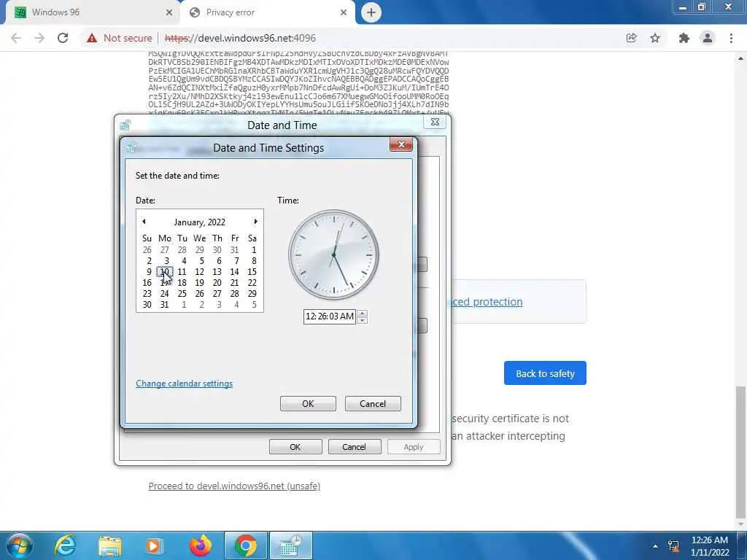Go to next month in calendar
The height and width of the screenshot is (560, 747).
pyautogui.click(x=256, y=222)
